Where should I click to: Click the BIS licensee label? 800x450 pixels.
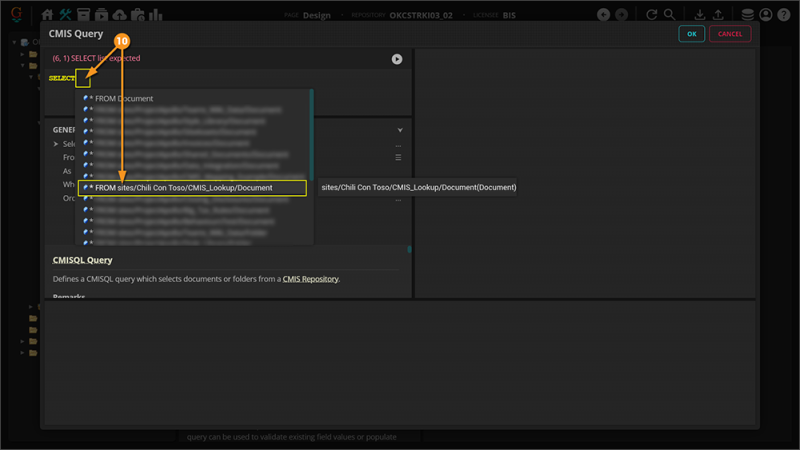(509, 15)
